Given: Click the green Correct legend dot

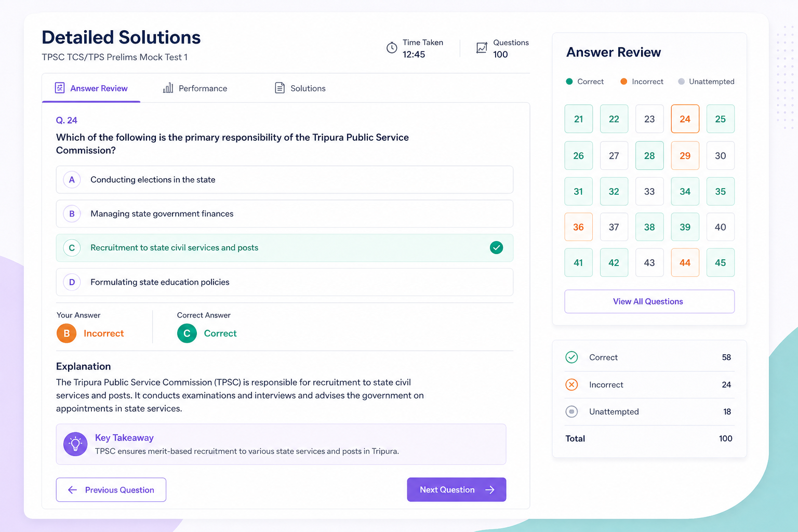Looking at the screenshot, I should (x=569, y=82).
